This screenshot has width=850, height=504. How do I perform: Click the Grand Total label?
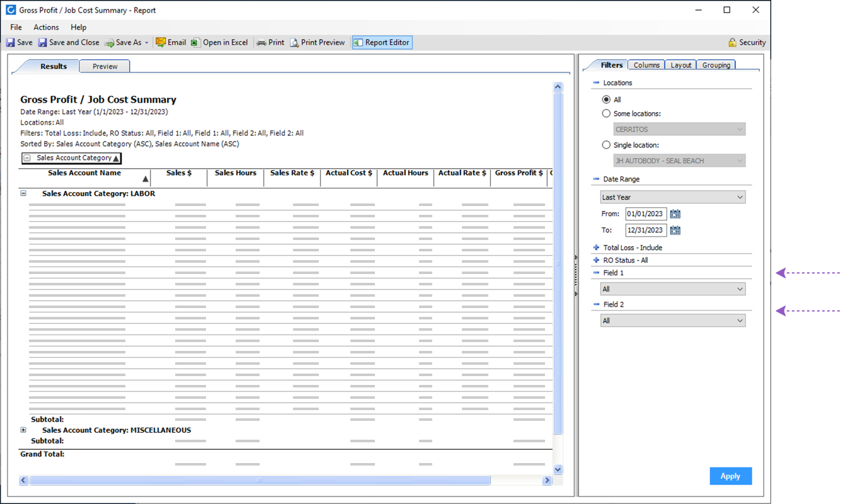point(42,454)
